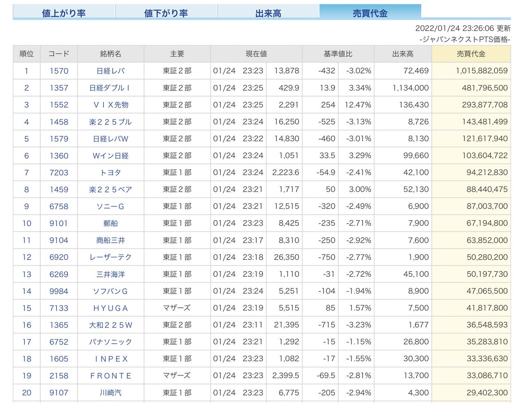Click stock code 1459
Viewport: 532px width, 403px height.
point(59,190)
